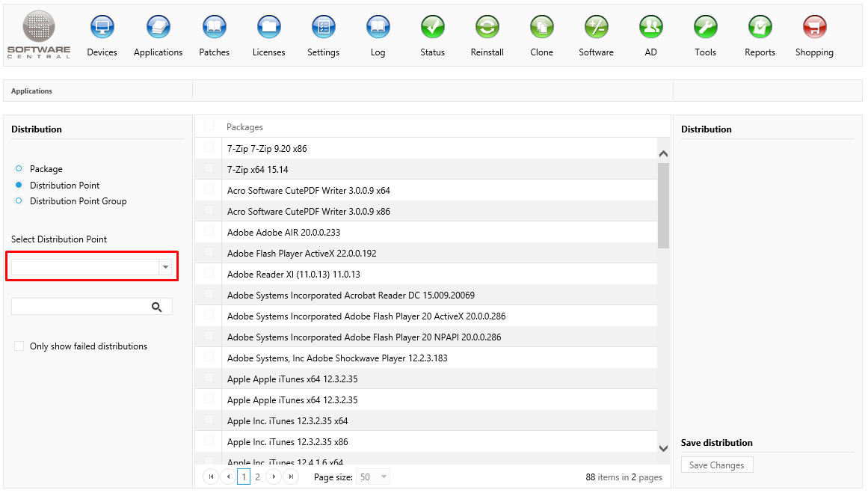Open the Licenses icon
Viewport: 868px width, 493px height.
(268, 28)
